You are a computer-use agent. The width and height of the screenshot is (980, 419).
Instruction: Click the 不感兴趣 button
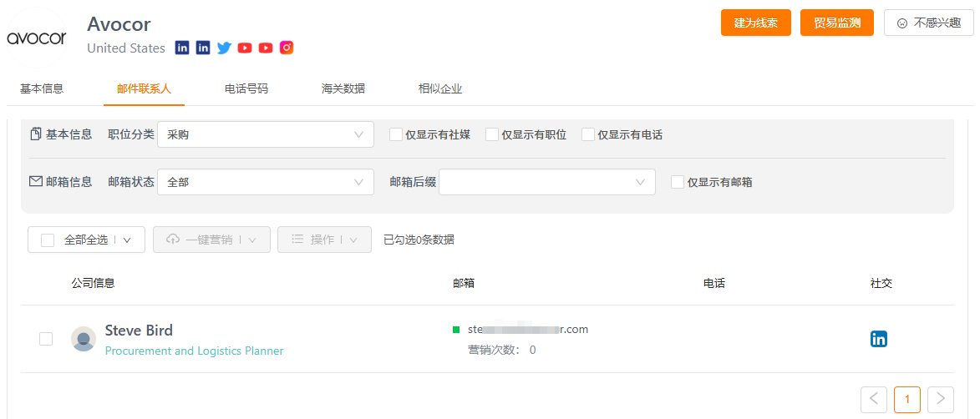[929, 23]
